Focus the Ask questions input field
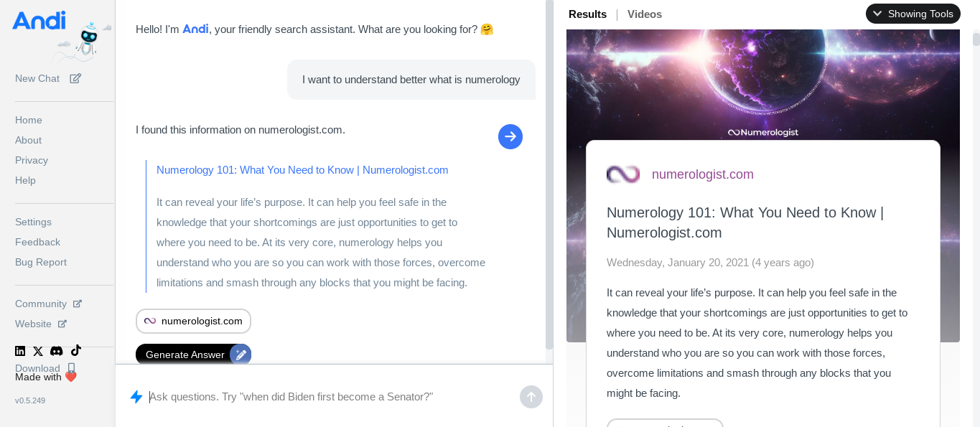 330,397
